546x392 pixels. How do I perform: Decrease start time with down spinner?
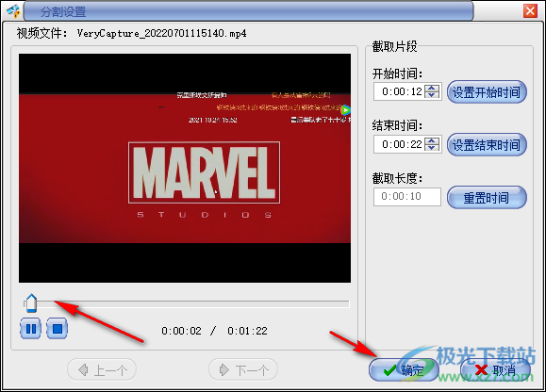(x=432, y=95)
